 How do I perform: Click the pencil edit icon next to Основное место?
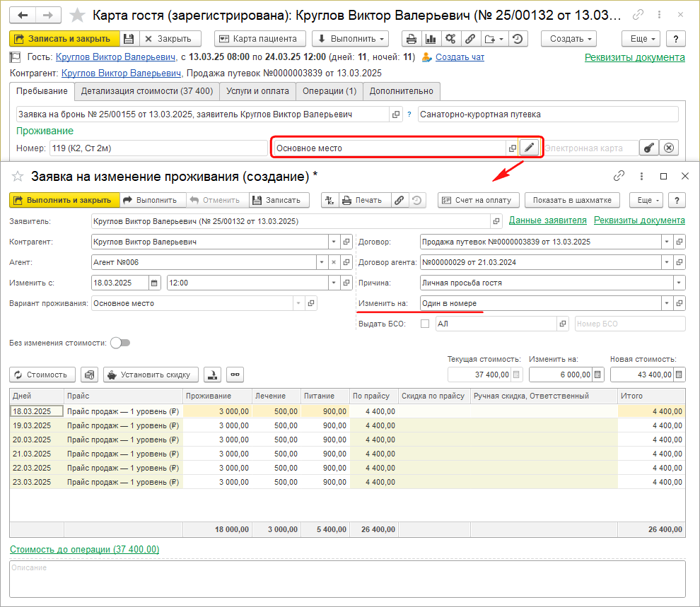click(529, 148)
